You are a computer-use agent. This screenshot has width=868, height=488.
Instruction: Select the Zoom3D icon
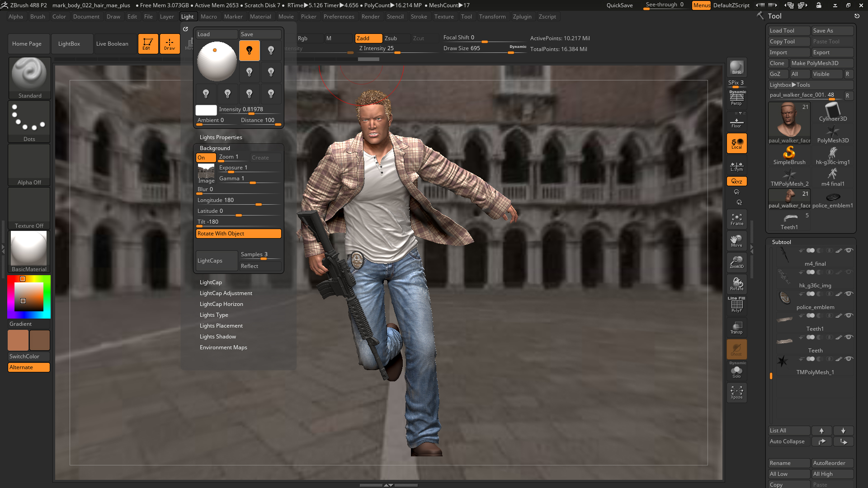[736, 263]
